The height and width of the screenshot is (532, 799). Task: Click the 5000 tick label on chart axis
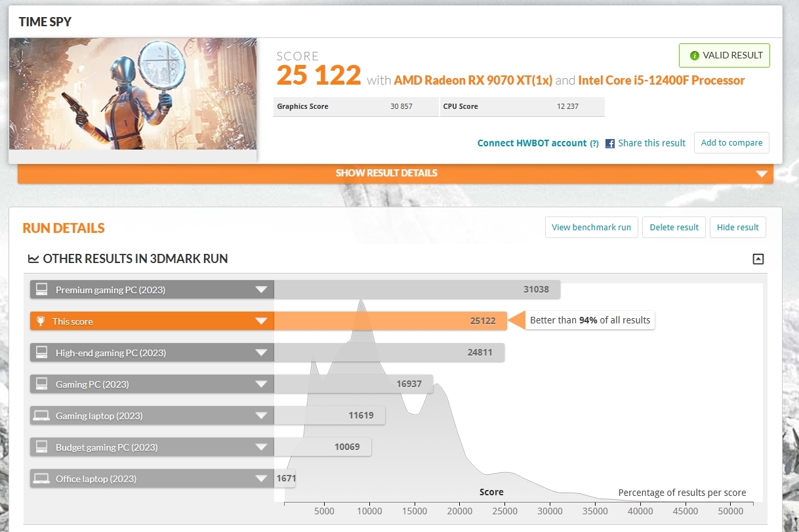pyautogui.click(x=325, y=512)
